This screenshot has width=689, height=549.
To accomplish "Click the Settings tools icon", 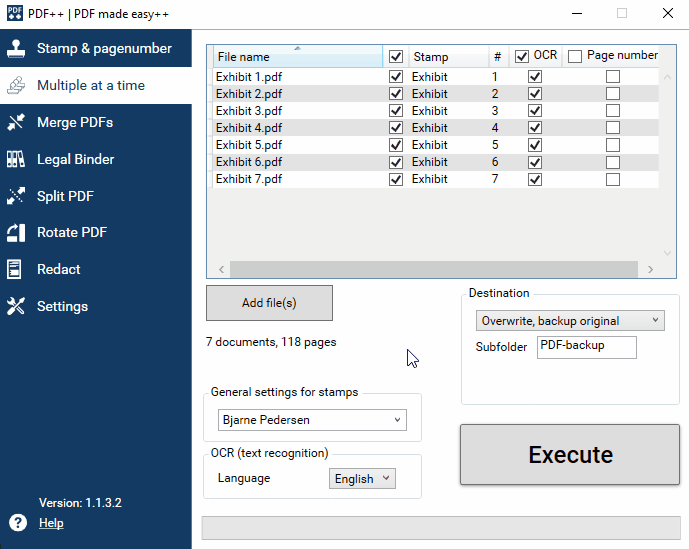I will tap(16, 306).
